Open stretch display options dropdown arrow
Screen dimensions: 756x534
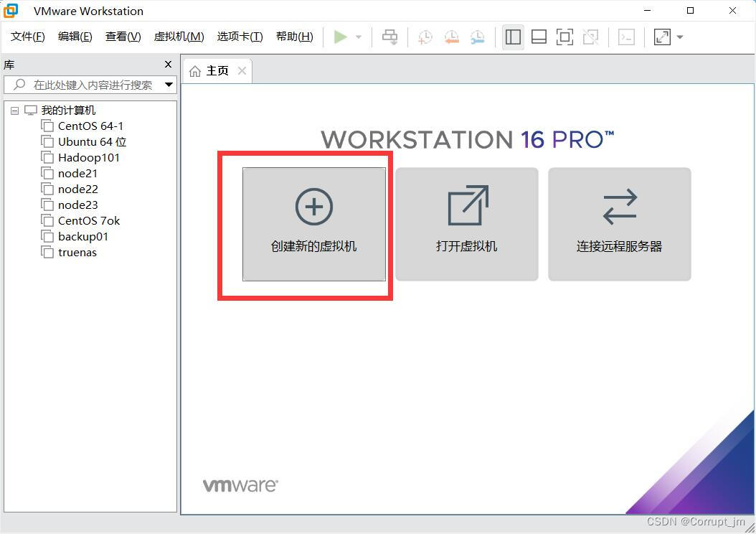(x=680, y=37)
